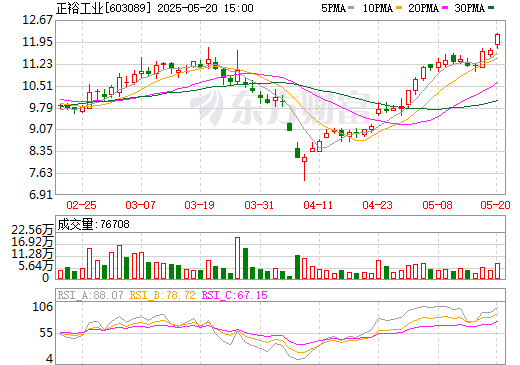
Task: Click the RSI_B:78.72 indicator label
Action: [x=162, y=295]
